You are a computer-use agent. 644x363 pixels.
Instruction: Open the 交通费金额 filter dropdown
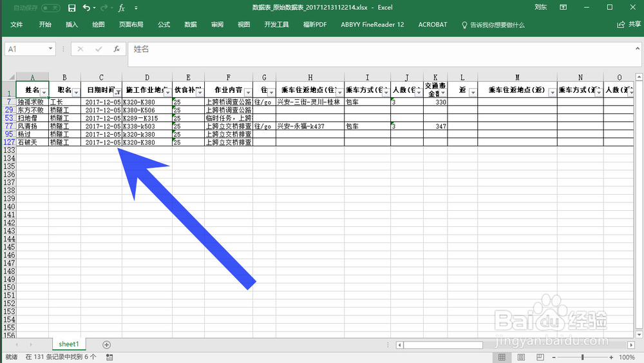[443, 93]
